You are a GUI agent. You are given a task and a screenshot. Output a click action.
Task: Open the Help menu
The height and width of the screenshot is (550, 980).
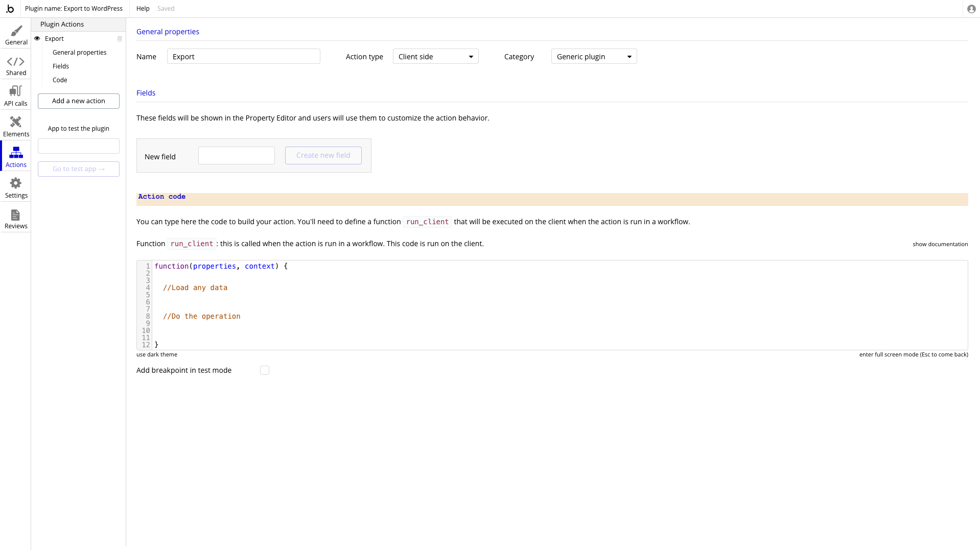click(143, 9)
